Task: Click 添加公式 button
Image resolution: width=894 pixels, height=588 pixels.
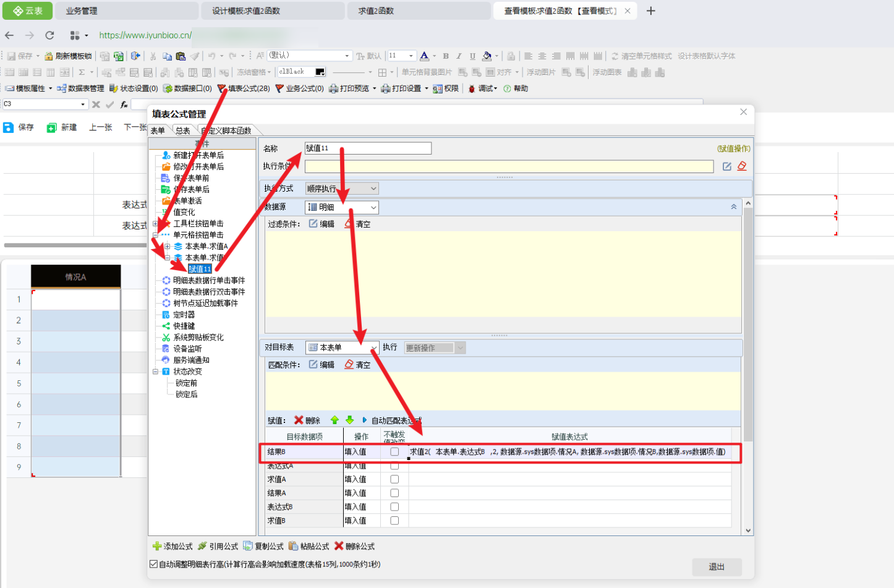Action: click(172, 546)
